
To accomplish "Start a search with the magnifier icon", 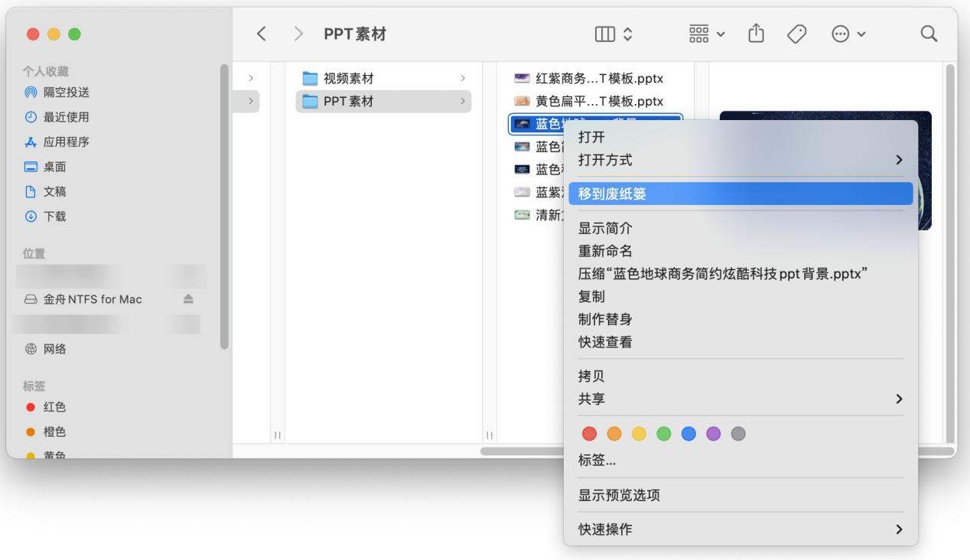I will coord(928,34).
